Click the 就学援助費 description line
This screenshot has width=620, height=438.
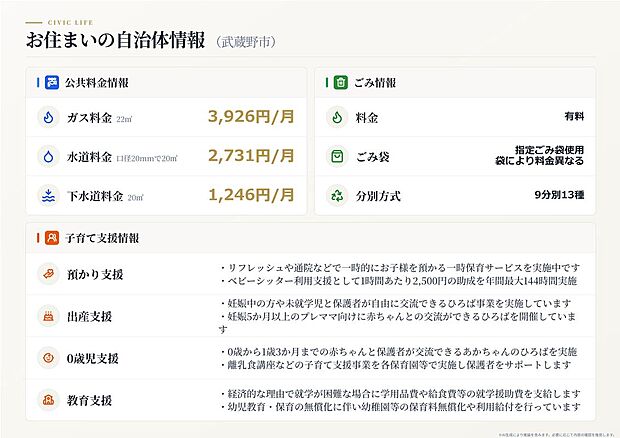pyautogui.click(x=399, y=394)
